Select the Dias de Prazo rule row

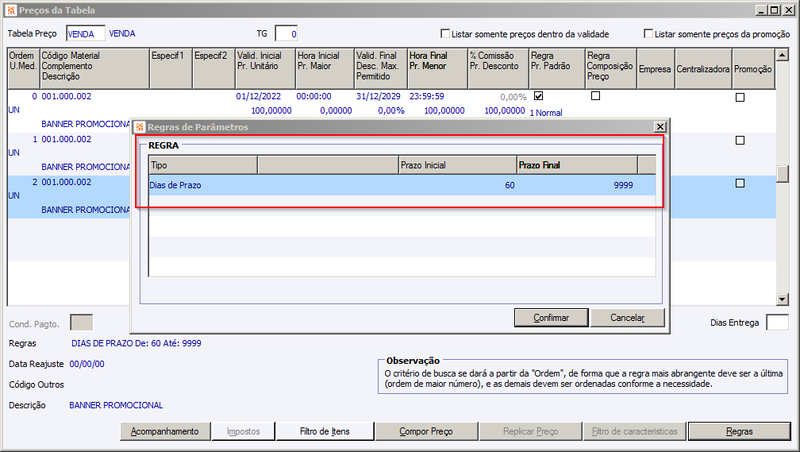coord(402,185)
